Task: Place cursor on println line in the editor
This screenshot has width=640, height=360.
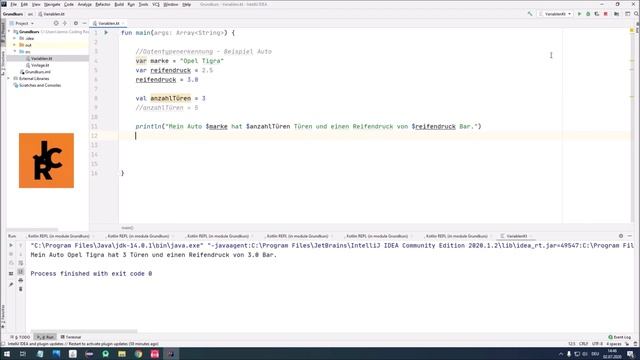Action: pos(308,127)
